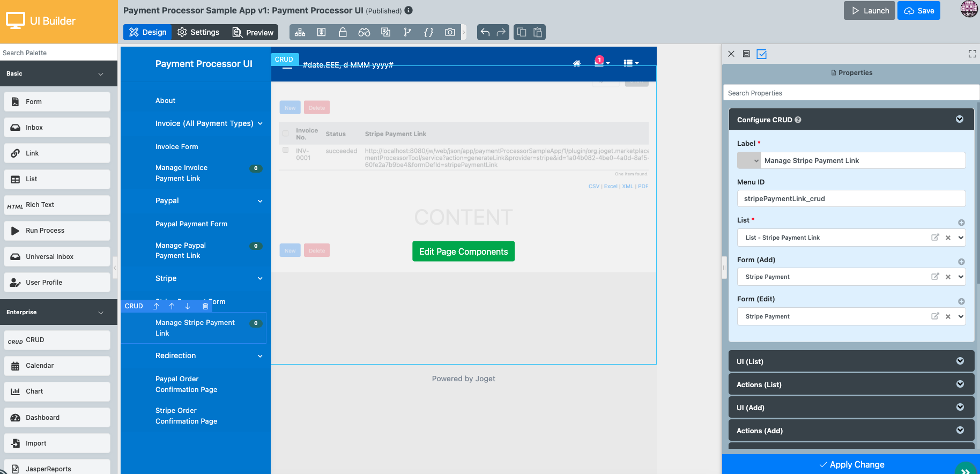Paste the copied element
The width and height of the screenshot is (980, 474).
point(538,32)
